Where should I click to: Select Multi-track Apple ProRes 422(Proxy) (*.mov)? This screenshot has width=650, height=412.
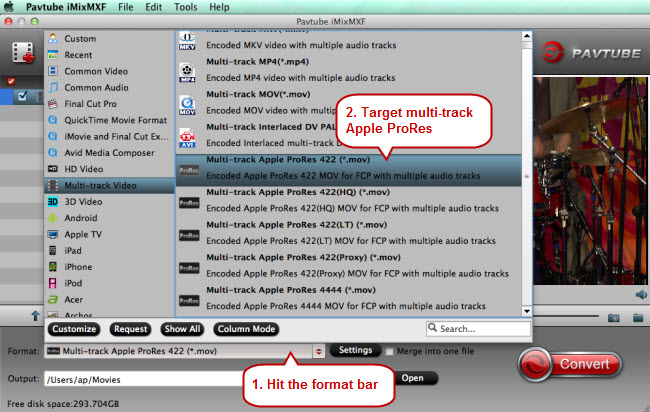[349, 268]
